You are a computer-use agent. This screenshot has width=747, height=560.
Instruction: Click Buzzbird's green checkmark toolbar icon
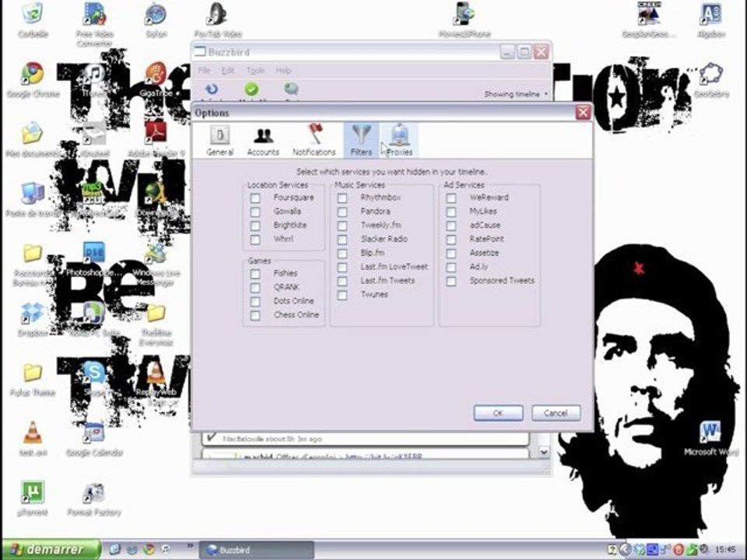[x=251, y=89]
